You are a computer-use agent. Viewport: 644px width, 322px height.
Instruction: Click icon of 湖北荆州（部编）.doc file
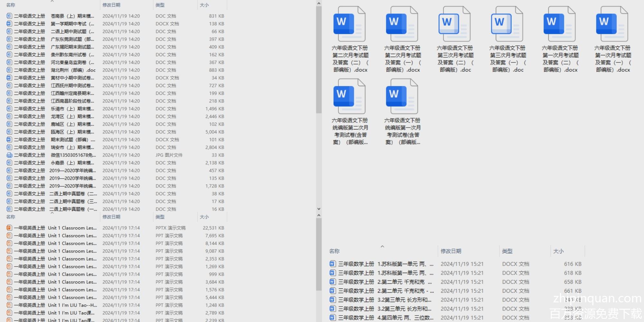coord(9,70)
